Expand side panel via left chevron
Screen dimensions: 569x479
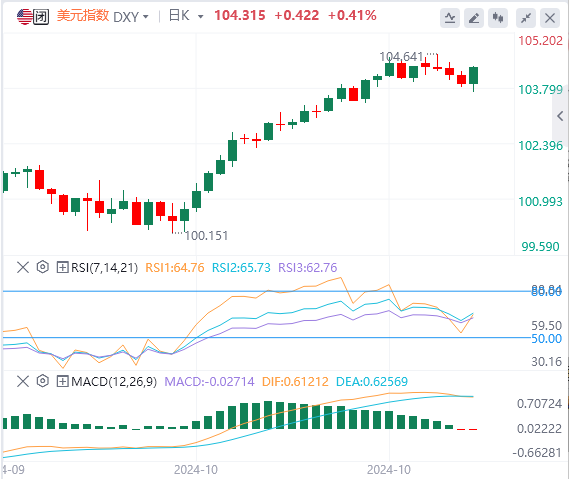[x=560, y=116]
